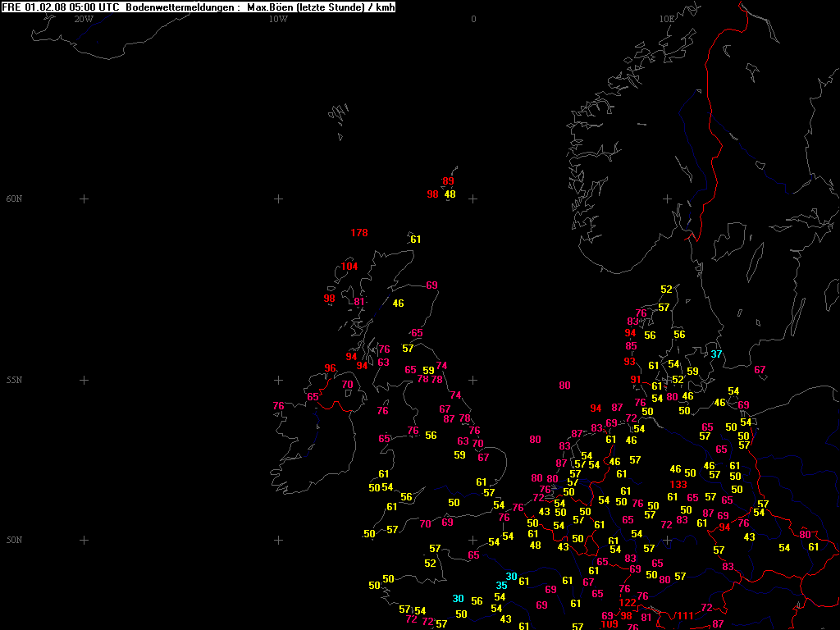Select the red 122 gust value
The width and height of the screenshot is (840, 630).
point(628,603)
